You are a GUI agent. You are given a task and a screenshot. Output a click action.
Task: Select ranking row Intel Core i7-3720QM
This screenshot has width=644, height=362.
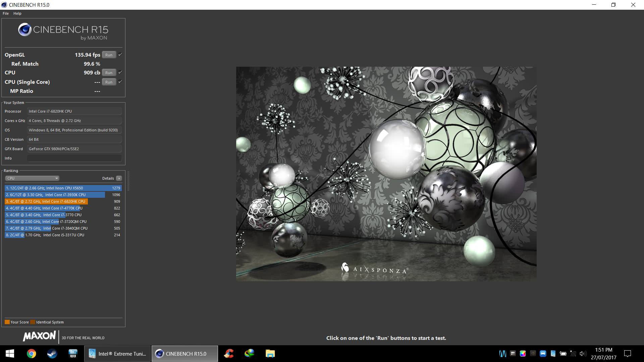[63, 222]
